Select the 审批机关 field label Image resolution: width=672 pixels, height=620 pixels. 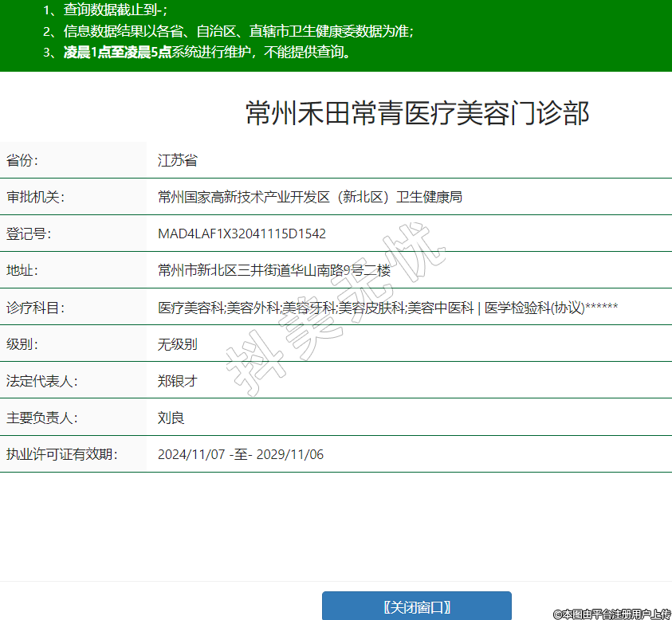pos(35,197)
